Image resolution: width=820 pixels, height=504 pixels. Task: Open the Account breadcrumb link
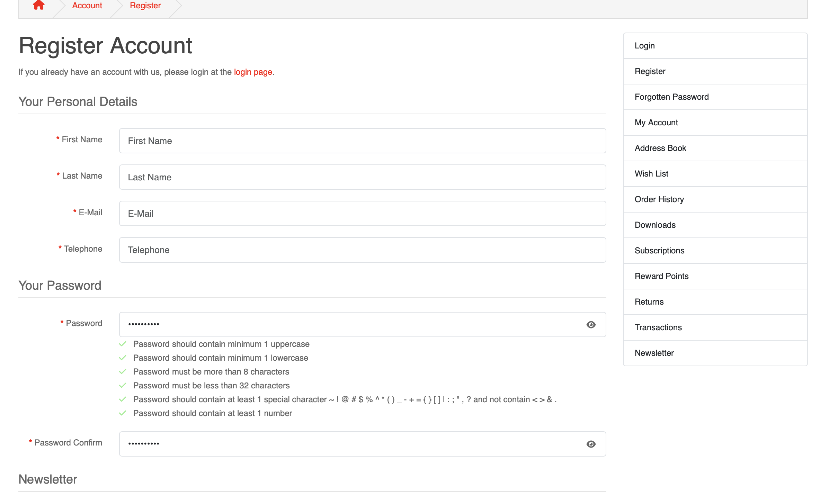[x=87, y=6]
